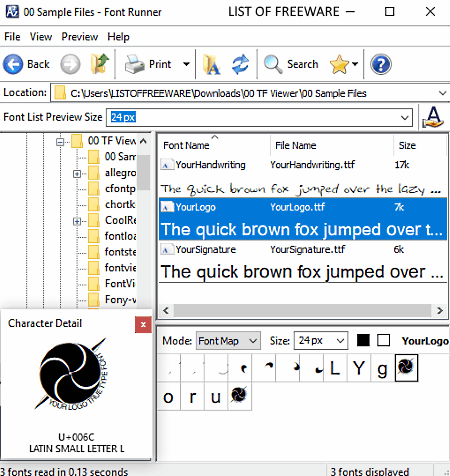Click the grayed Forward arrow button

click(x=70, y=64)
